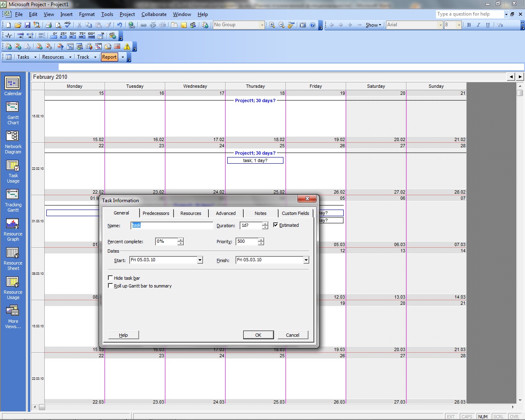Set 50% complete via tracking toolbar icon
Screen dimensions: 525x420
pos(73,36)
